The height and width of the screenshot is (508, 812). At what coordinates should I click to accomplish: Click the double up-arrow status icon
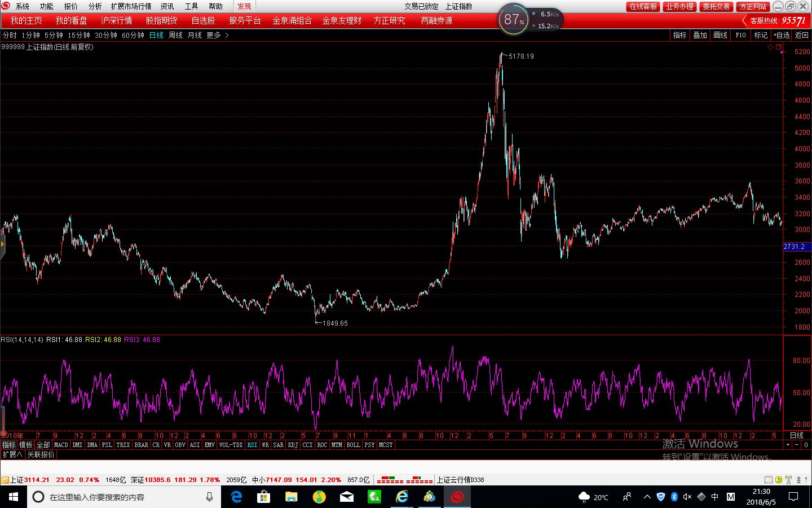coord(798,480)
